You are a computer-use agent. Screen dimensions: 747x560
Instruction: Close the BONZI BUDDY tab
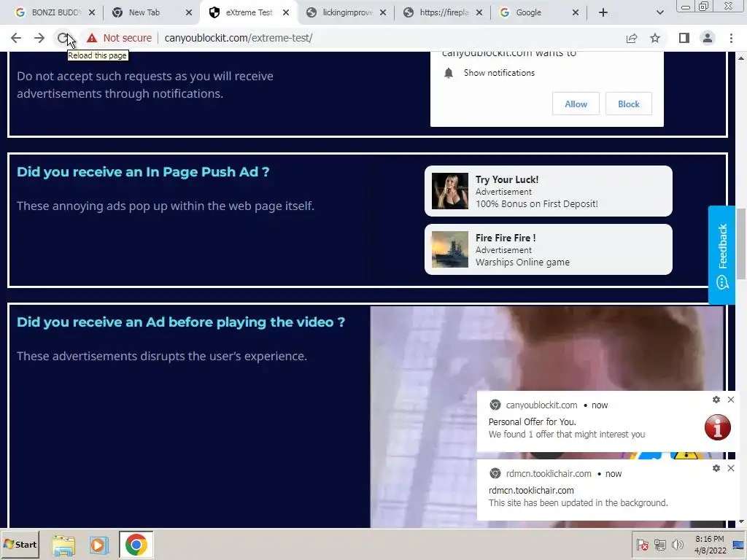[x=91, y=13]
